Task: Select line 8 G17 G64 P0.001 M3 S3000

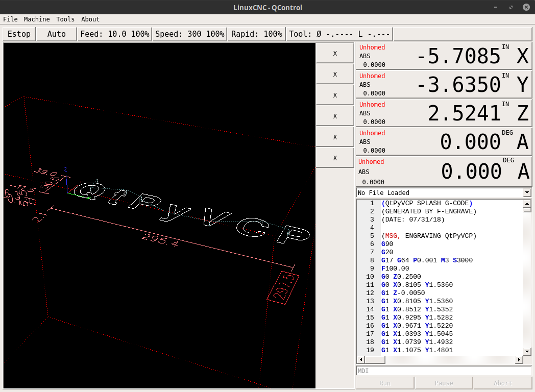Action: click(427, 260)
